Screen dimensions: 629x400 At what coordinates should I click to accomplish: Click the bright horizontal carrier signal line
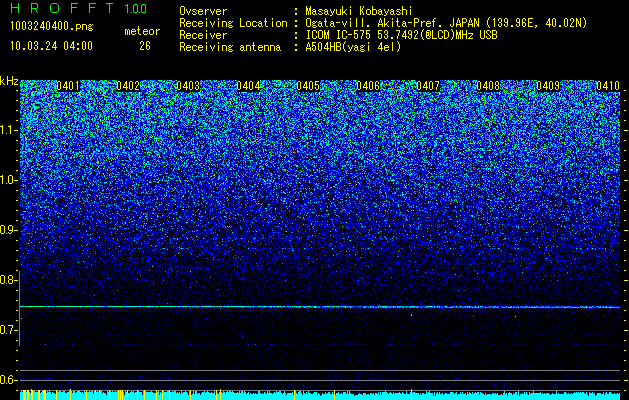pyautogui.click(x=320, y=307)
